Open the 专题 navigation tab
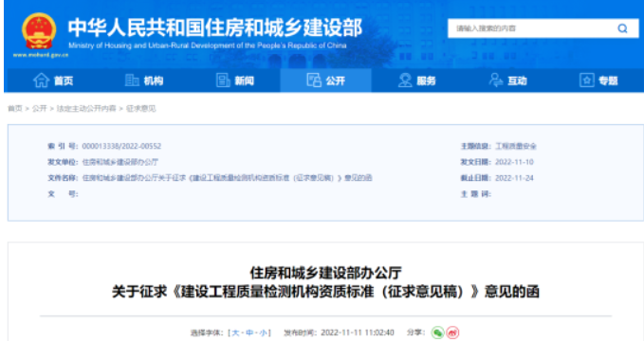The height and width of the screenshot is (341, 644). click(598, 81)
